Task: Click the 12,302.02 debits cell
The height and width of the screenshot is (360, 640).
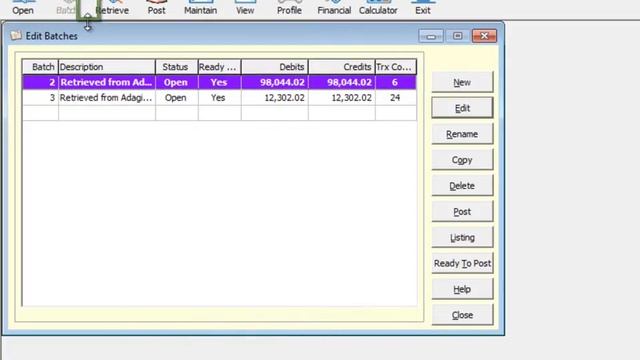Action: [x=275, y=98]
